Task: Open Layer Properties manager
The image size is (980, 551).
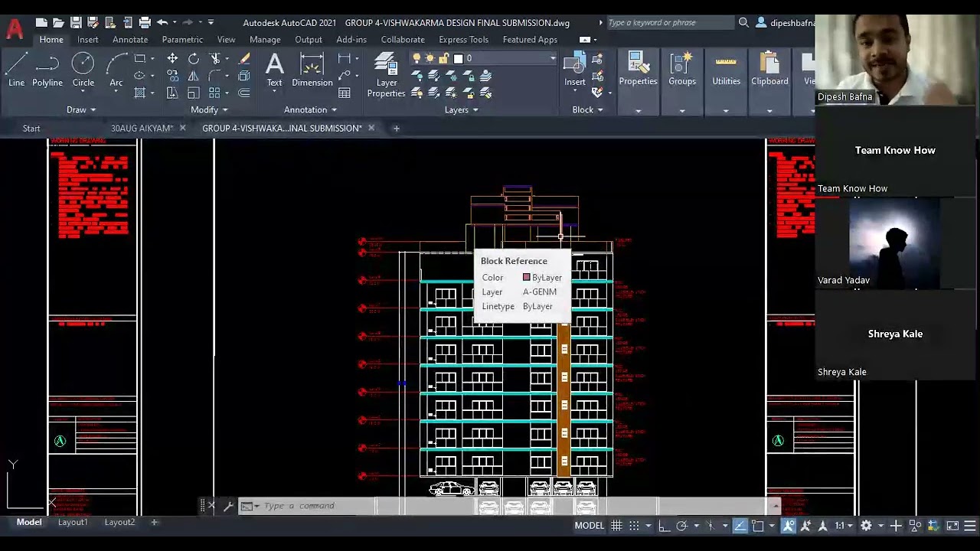Action: pos(386,74)
